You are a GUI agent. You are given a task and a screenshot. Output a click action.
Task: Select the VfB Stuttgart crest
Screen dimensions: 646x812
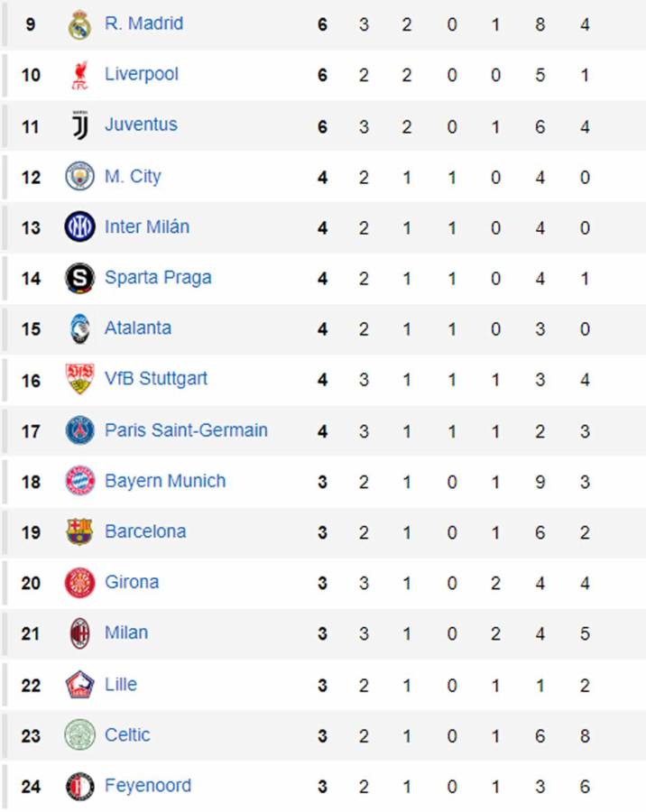click(80, 379)
